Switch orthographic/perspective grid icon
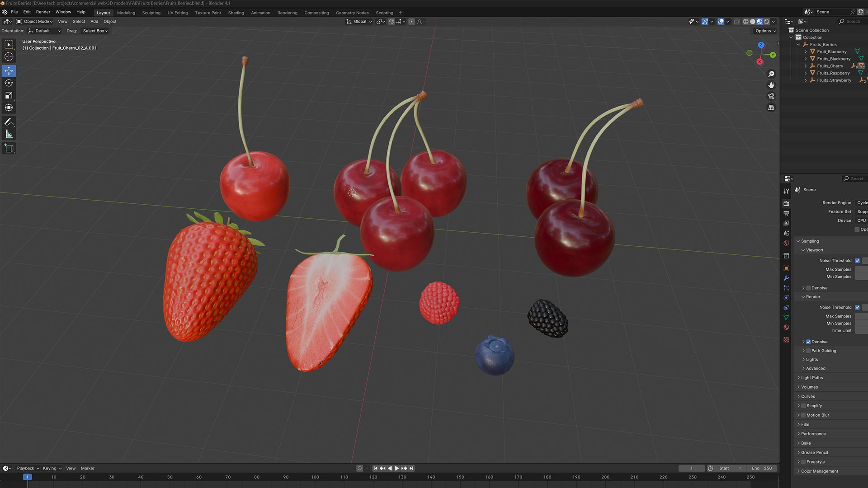This screenshot has height=488, width=868. [771, 108]
